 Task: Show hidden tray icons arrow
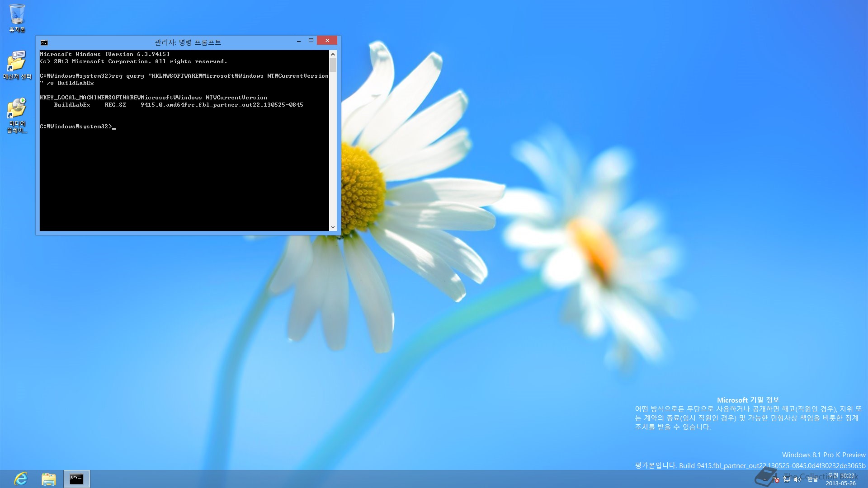pyautogui.click(x=764, y=479)
